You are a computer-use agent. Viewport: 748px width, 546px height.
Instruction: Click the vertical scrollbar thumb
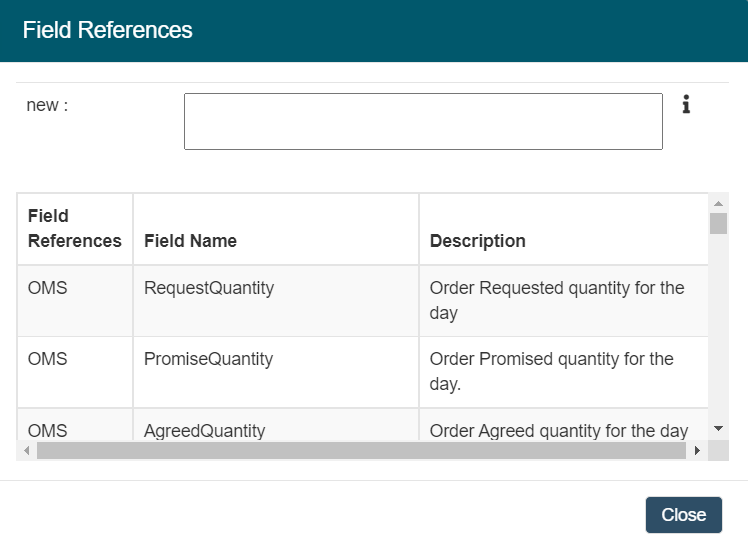718,223
